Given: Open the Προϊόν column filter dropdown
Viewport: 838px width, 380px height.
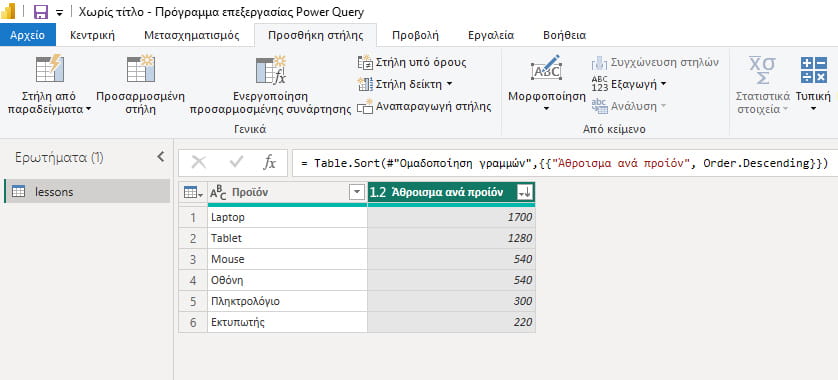Looking at the screenshot, I should click(x=356, y=193).
